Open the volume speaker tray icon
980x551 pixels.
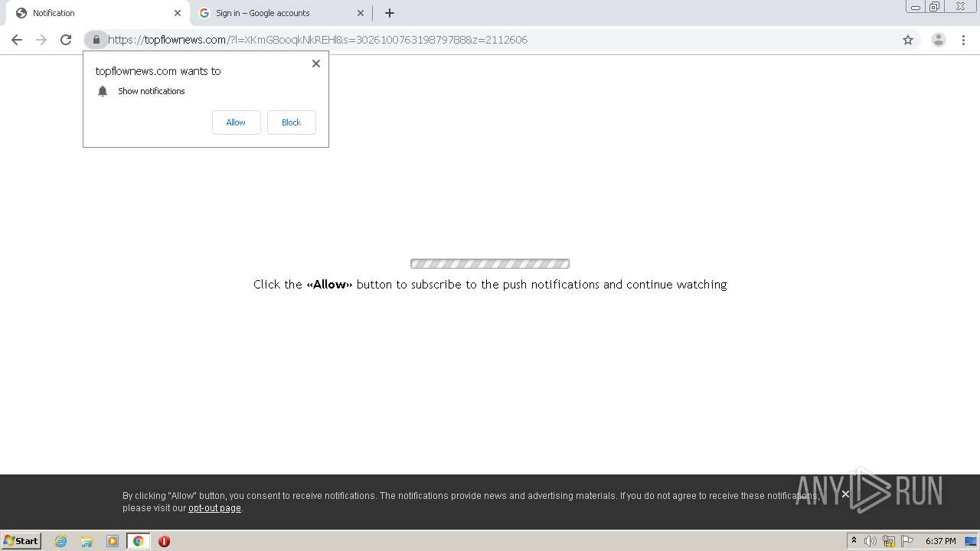pos(871,541)
